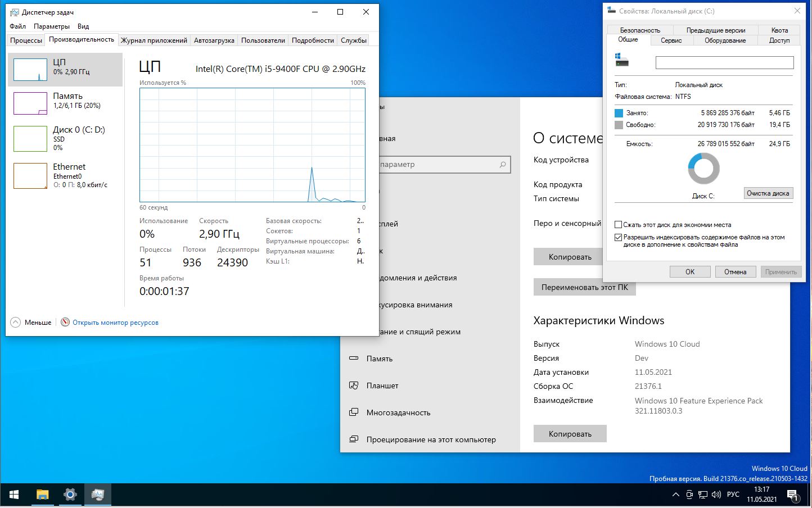The height and width of the screenshot is (508, 812).
Task: Click Task Manager icon on taskbar
Action: pos(98,495)
